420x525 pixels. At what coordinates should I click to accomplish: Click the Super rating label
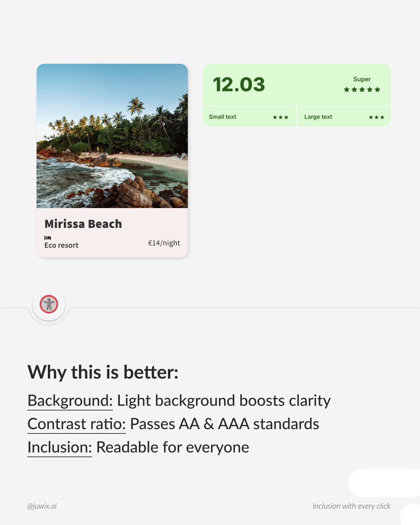point(362,79)
